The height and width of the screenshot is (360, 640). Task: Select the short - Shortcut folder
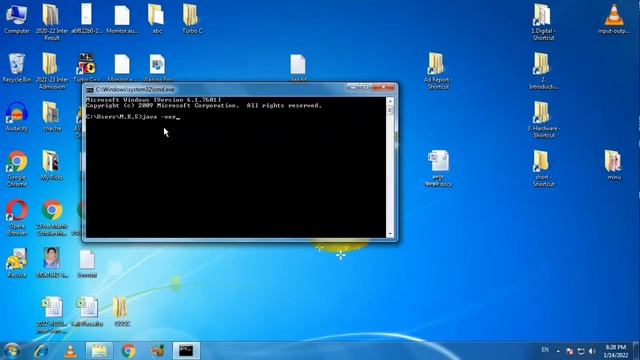pos(543,168)
